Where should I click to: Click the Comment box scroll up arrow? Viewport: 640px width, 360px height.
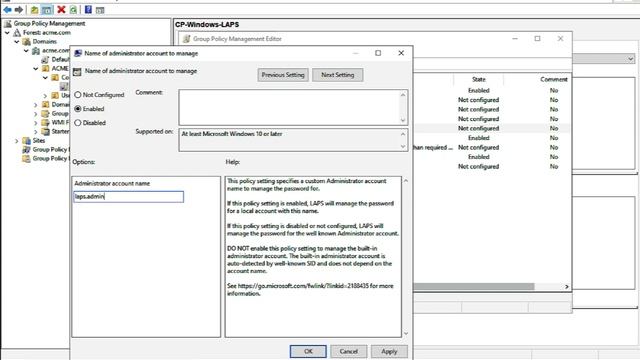pyautogui.click(x=403, y=95)
